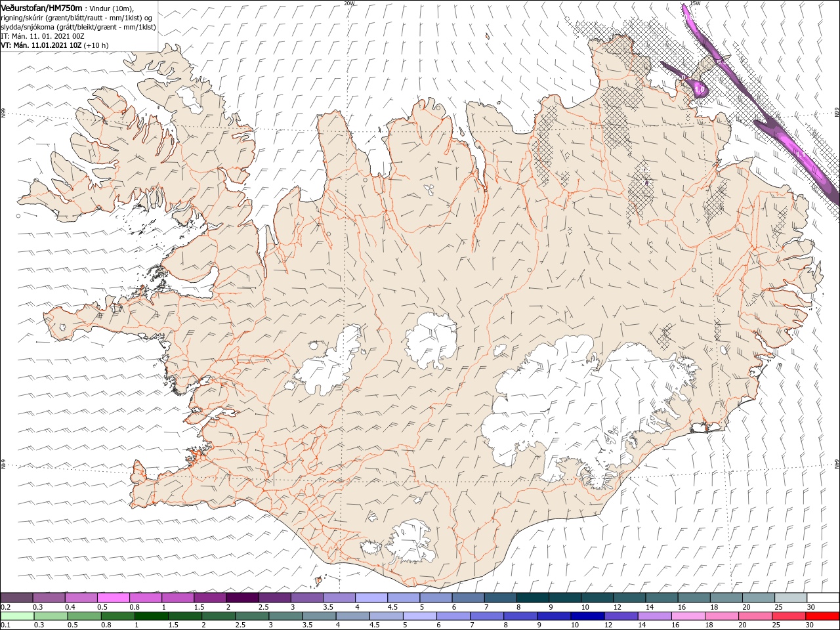840x630 pixels.
Task: Click the 'slydda/snjókoma' legend description line
Action: point(78,26)
